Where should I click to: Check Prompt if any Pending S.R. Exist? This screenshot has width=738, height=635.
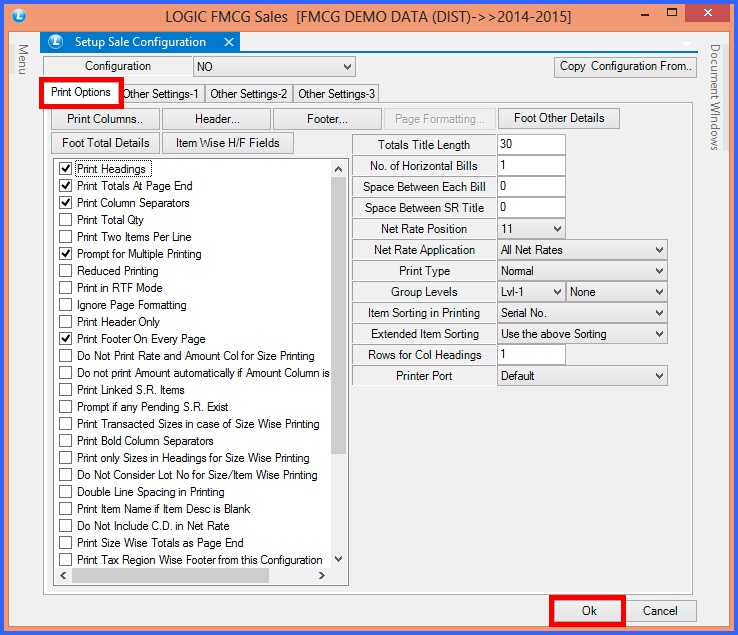coord(65,407)
